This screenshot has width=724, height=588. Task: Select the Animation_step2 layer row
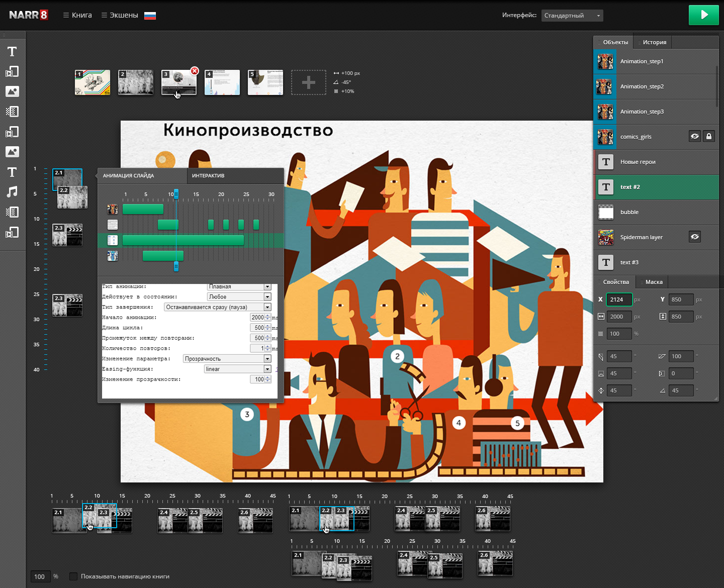[656, 86]
